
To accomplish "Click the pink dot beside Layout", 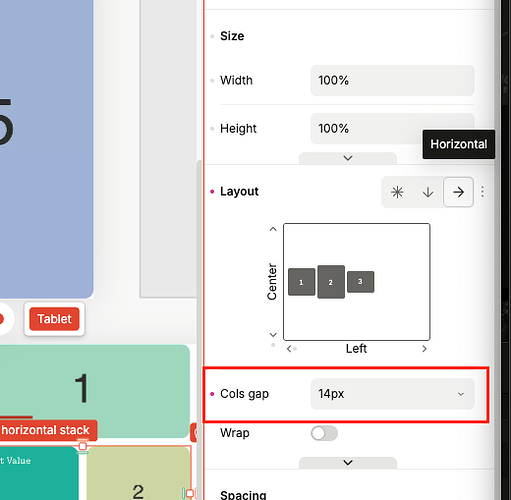I will coord(212,192).
